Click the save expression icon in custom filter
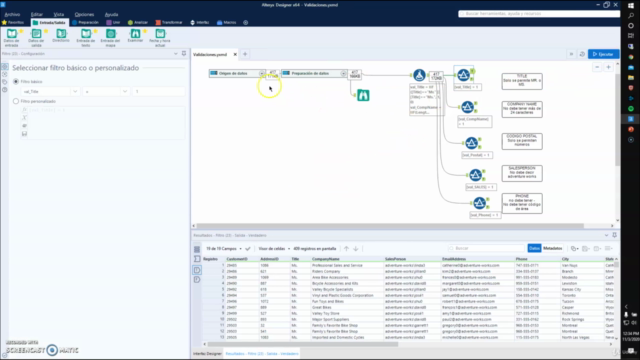 [x=24, y=134]
